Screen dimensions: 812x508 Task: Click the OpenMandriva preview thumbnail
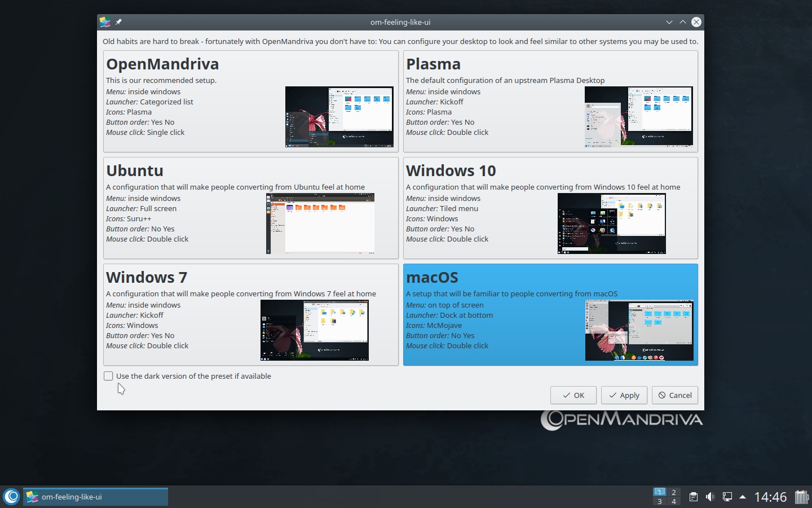[339, 117]
